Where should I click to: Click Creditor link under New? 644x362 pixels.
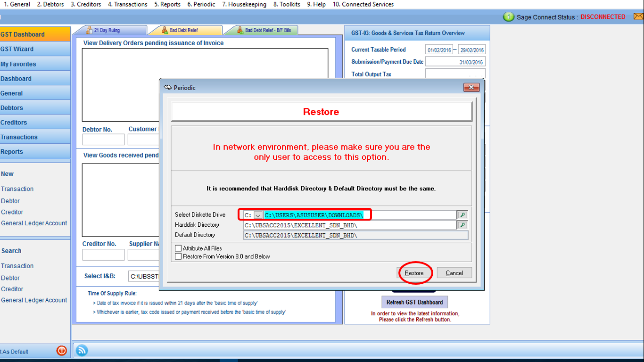tap(12, 212)
